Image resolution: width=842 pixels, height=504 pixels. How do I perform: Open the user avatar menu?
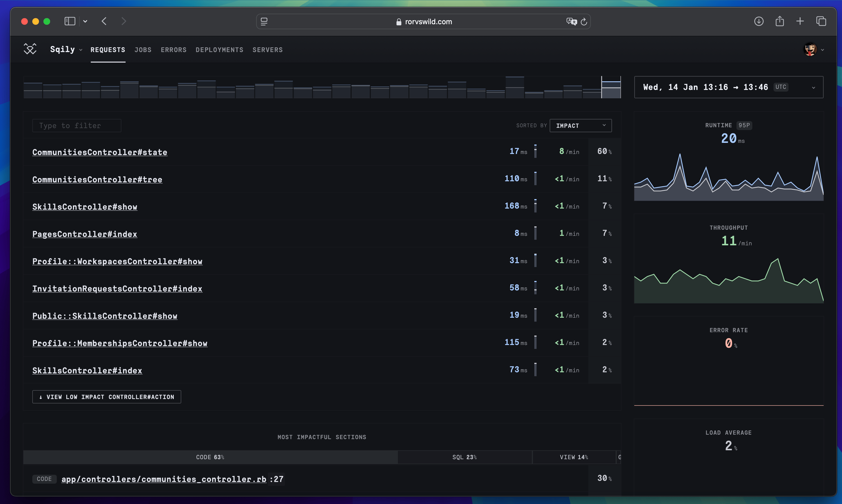811,50
